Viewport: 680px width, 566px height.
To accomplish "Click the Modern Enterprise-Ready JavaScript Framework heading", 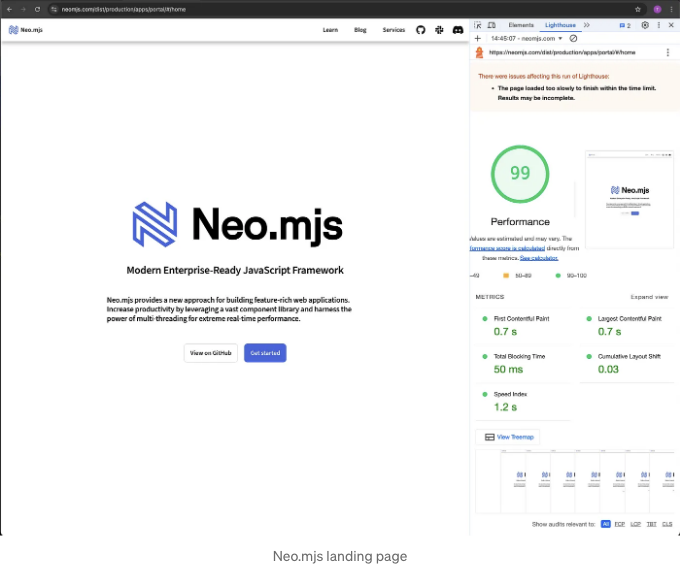I will (x=235, y=271).
